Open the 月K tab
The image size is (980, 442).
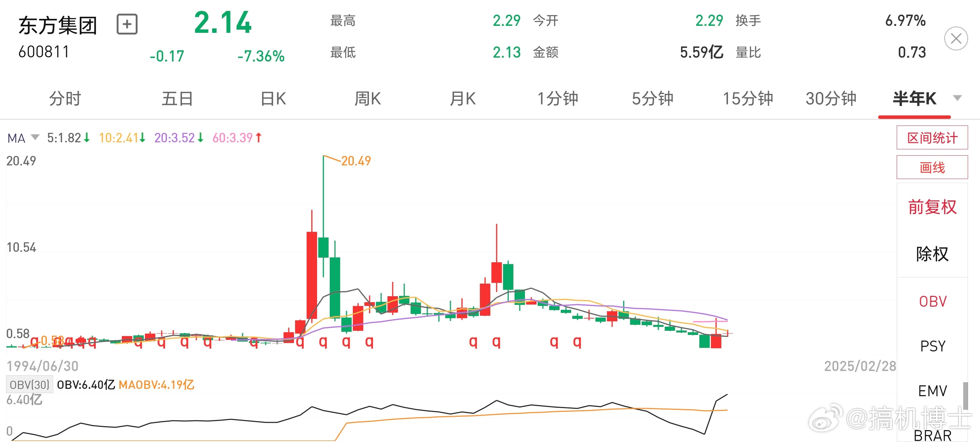(x=463, y=99)
